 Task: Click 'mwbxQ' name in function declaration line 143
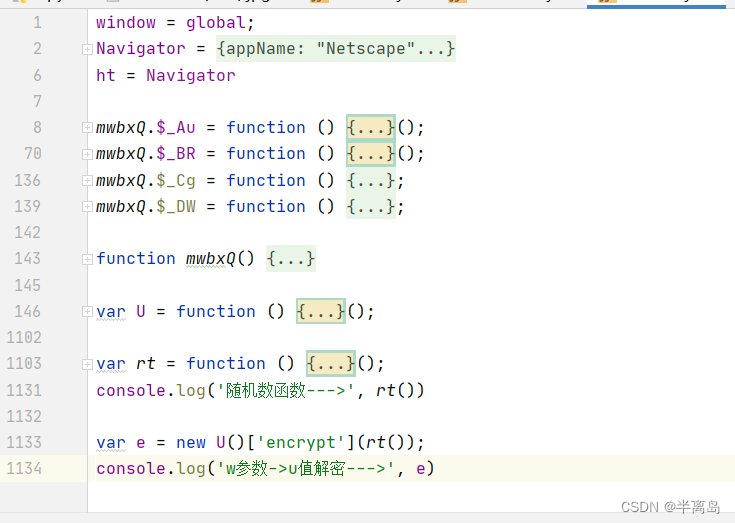point(210,259)
